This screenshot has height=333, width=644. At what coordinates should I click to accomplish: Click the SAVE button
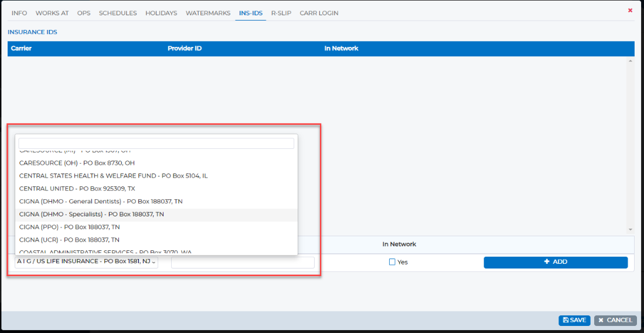[x=574, y=320]
